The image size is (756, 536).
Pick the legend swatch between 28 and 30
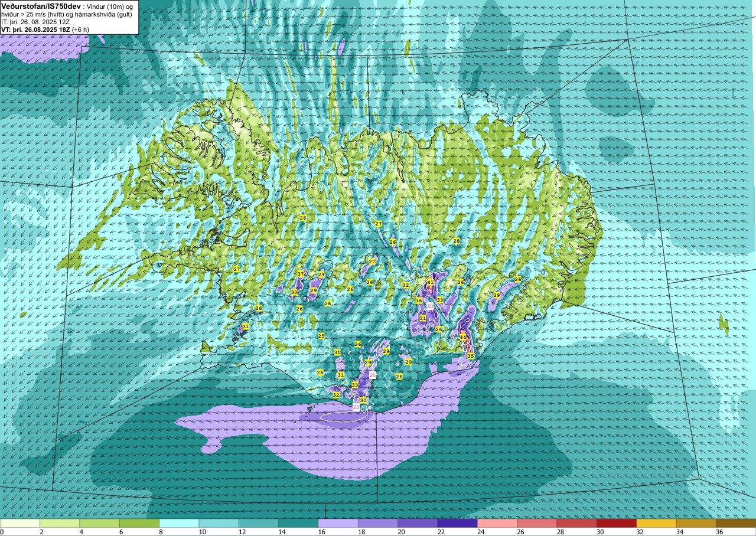(576, 523)
